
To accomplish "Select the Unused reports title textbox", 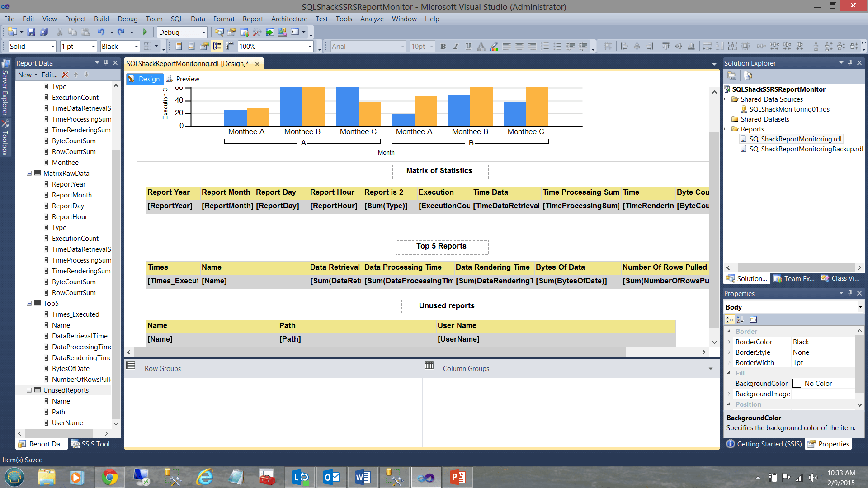I will coord(447,306).
